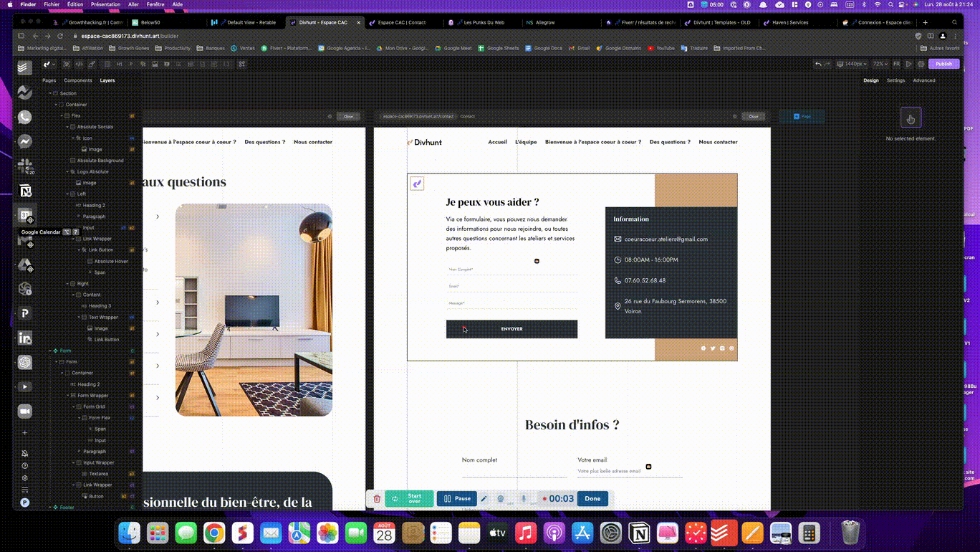Select the Heading 3 layer
The image size is (980, 552).
point(100,305)
